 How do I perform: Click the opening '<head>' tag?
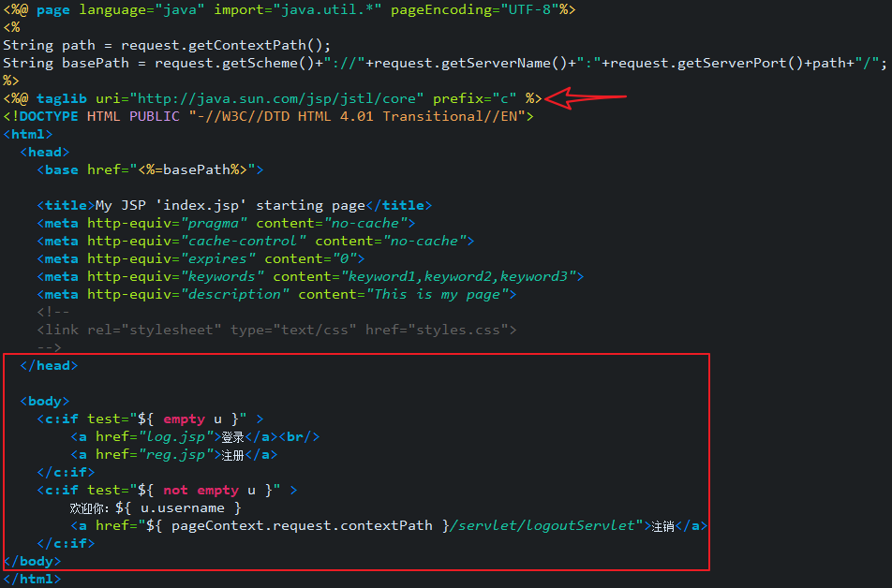(45, 152)
